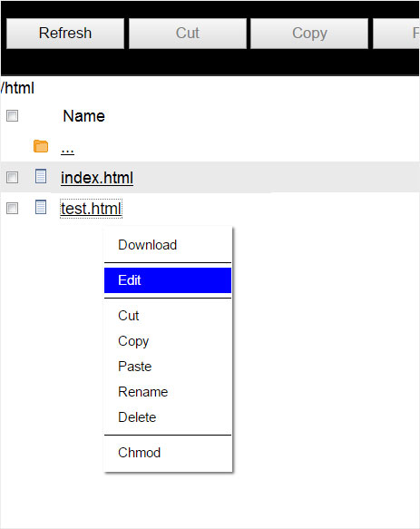Select Chmod in the context menu
This screenshot has height=529, width=420.
168,453
